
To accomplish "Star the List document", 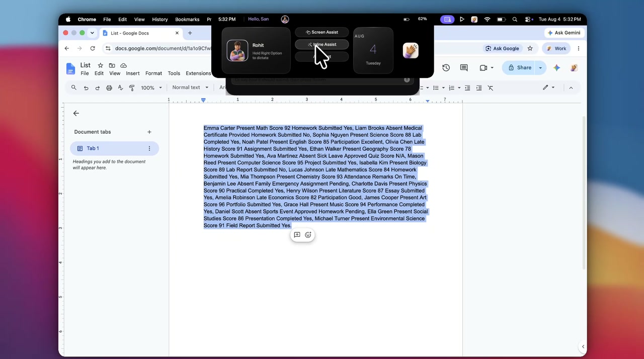I will point(100,65).
